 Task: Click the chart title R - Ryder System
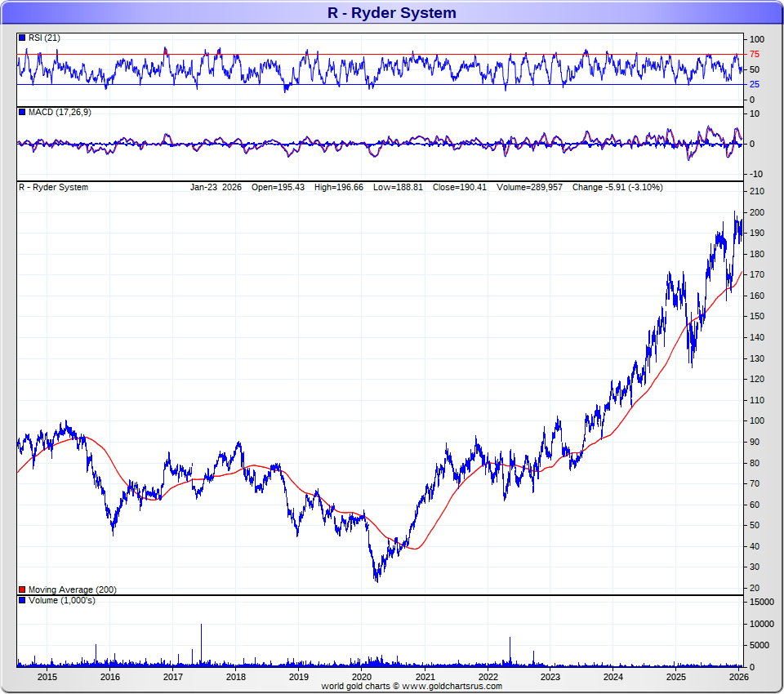coord(391,13)
